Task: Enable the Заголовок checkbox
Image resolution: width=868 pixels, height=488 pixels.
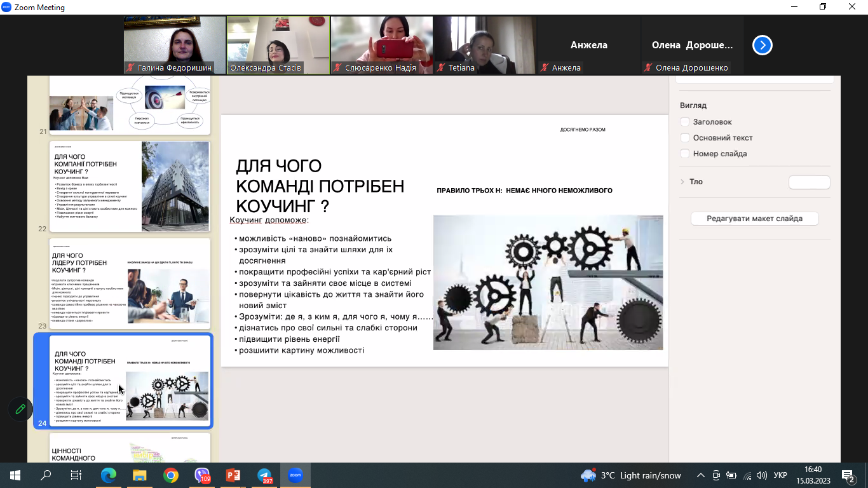Action: click(x=685, y=122)
